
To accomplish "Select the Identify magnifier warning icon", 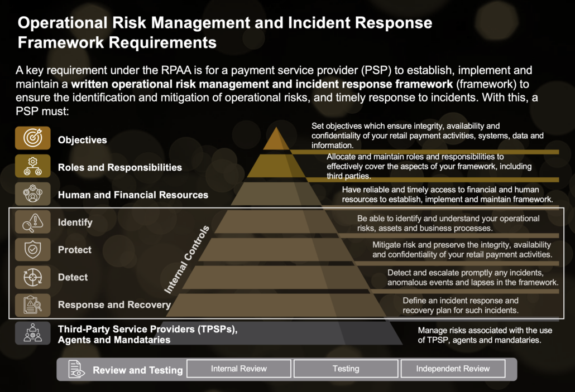I will coord(32,222).
